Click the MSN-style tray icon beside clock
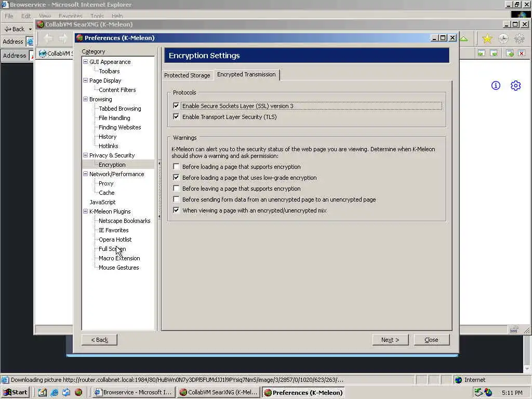The height and width of the screenshot is (399, 532). (x=488, y=392)
